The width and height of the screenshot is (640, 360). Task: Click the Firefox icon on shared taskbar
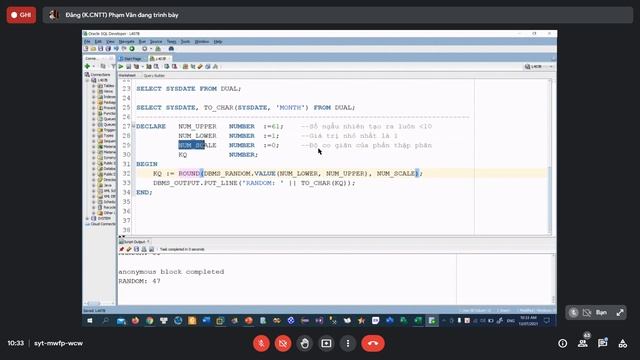[135, 321]
